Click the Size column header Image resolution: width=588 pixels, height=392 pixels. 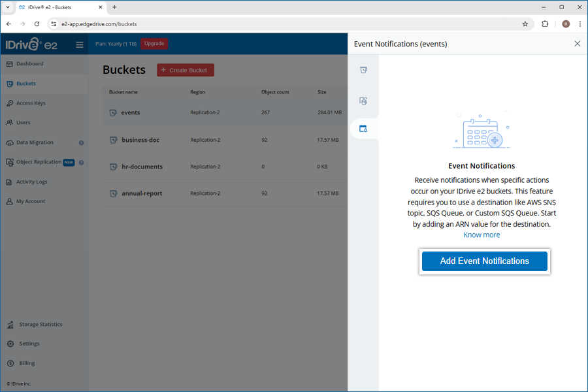pos(321,92)
